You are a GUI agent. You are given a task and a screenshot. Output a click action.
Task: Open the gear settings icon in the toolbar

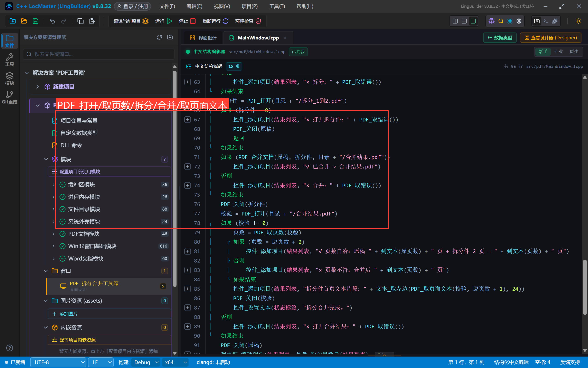click(x=519, y=21)
